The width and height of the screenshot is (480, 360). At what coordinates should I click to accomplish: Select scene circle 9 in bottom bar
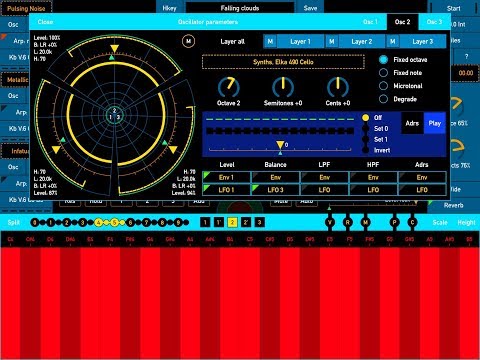click(178, 222)
